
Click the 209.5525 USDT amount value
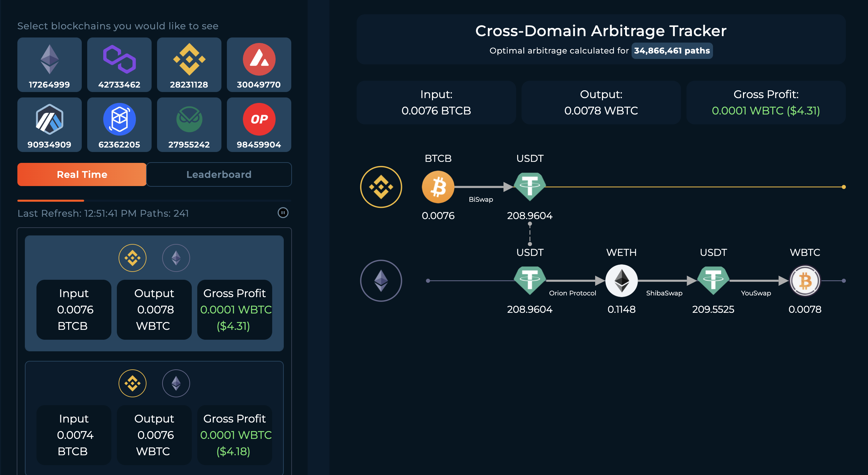[x=713, y=309]
